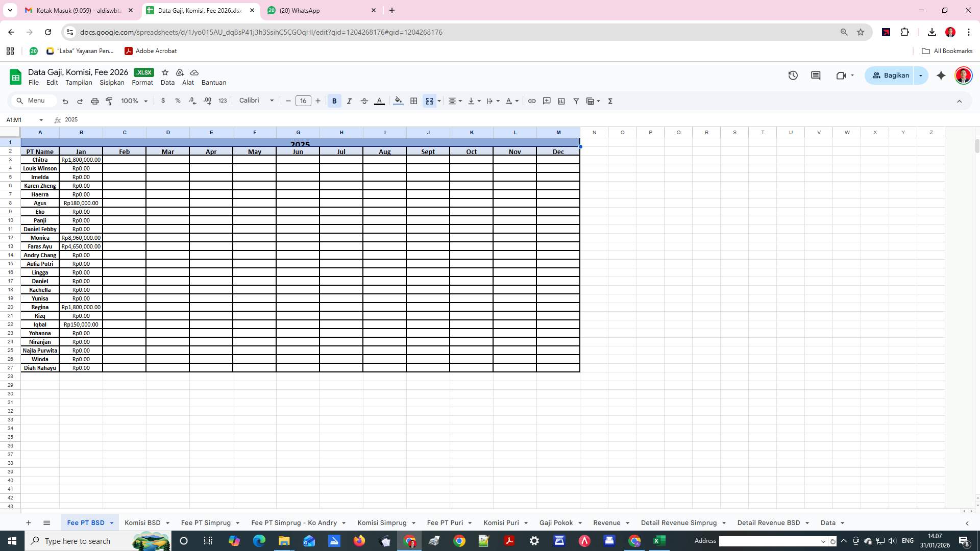Pick a text color from the swatch
Image resolution: width=980 pixels, height=551 pixels.
380,101
